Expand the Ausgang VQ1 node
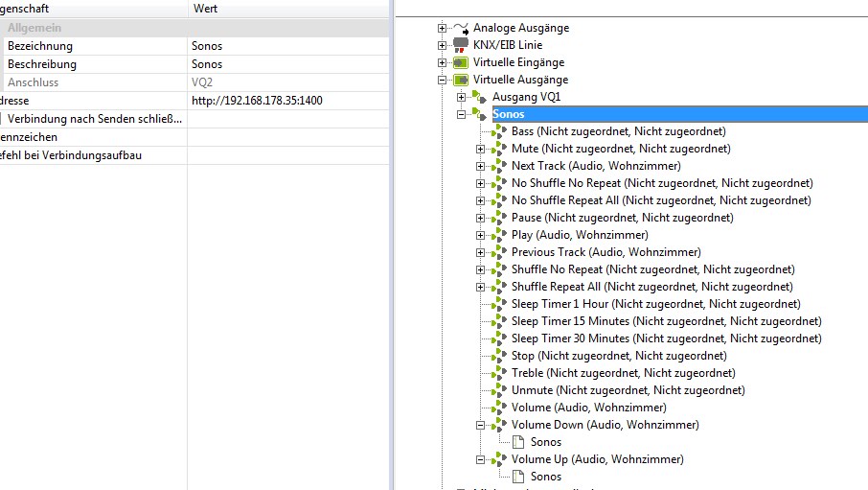The height and width of the screenshot is (490, 868). click(x=462, y=97)
